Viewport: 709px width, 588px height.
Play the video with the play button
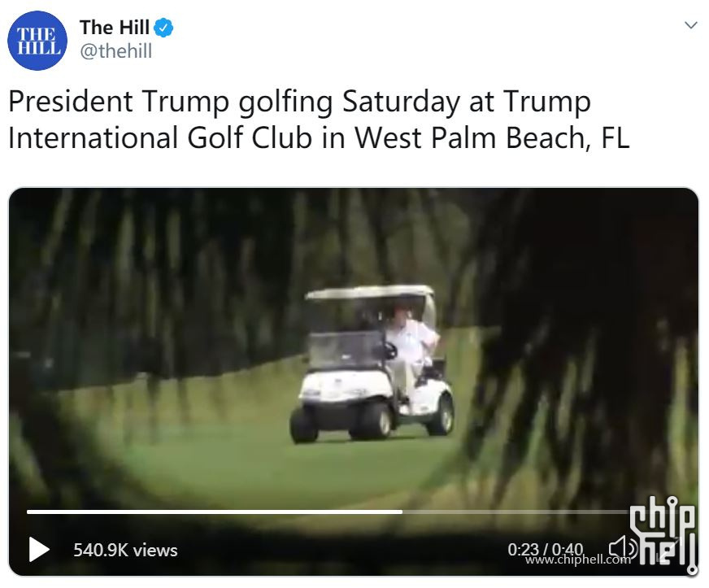(39, 550)
